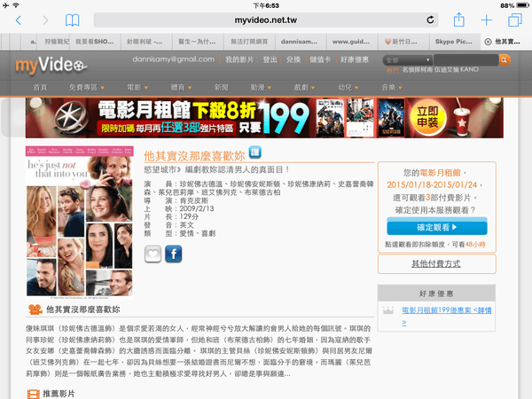Expand the 電影 navigation dropdown
The width and height of the screenshot is (532, 399).
[x=137, y=88]
